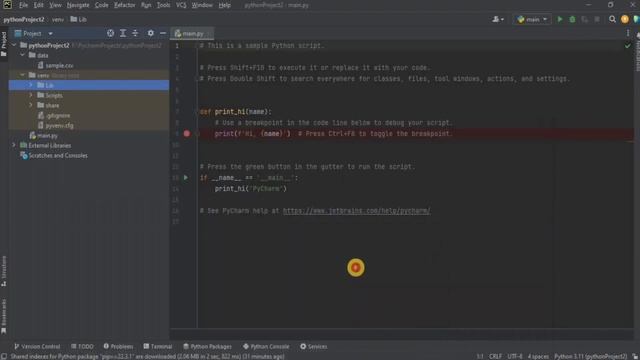The image size is (640, 360).
Task: Open the jetbrains.com help link
Action: (356, 211)
